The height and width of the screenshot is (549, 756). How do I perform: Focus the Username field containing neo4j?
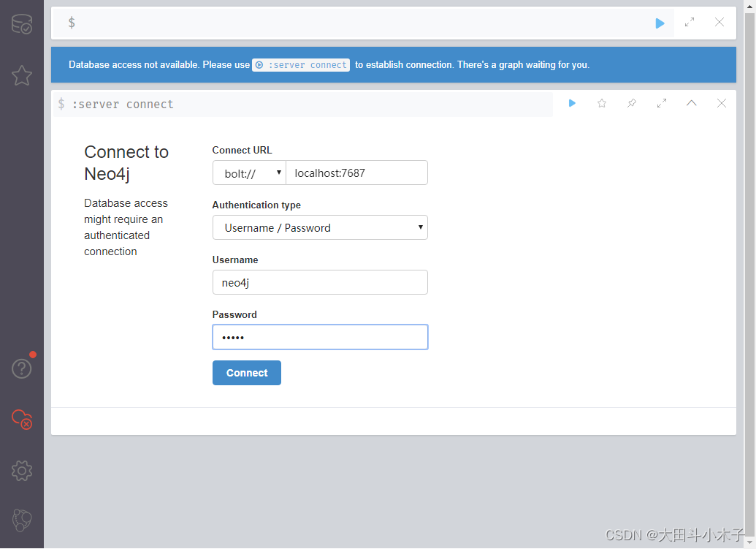click(x=320, y=282)
